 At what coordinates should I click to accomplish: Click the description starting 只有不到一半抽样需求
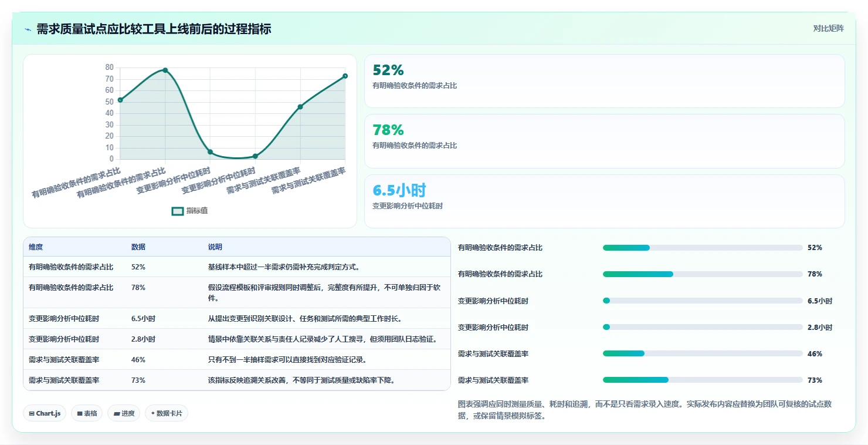287,360
